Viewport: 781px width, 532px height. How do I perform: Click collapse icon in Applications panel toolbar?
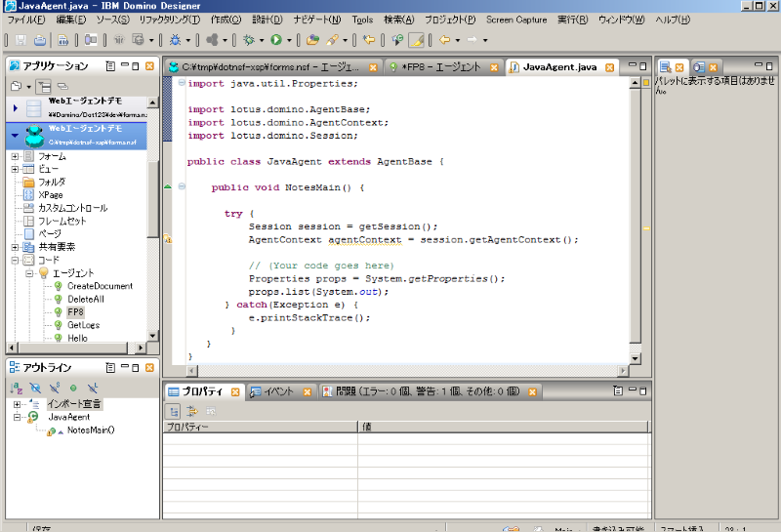(62, 86)
